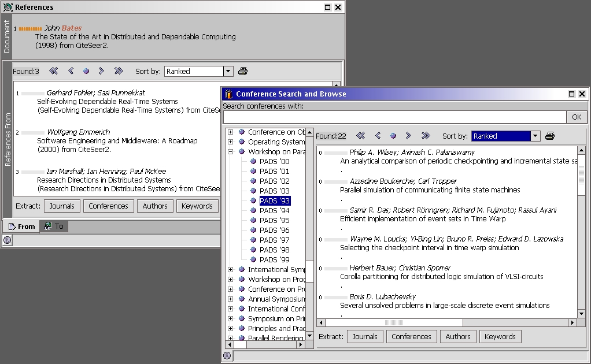Extract Authors in References window
This screenshot has width=591, height=364.
coord(155,206)
